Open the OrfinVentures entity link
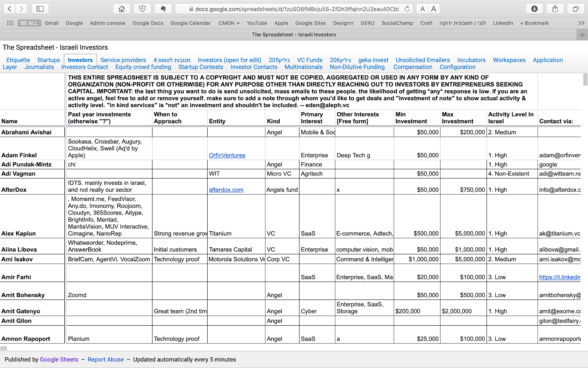 pos(227,155)
